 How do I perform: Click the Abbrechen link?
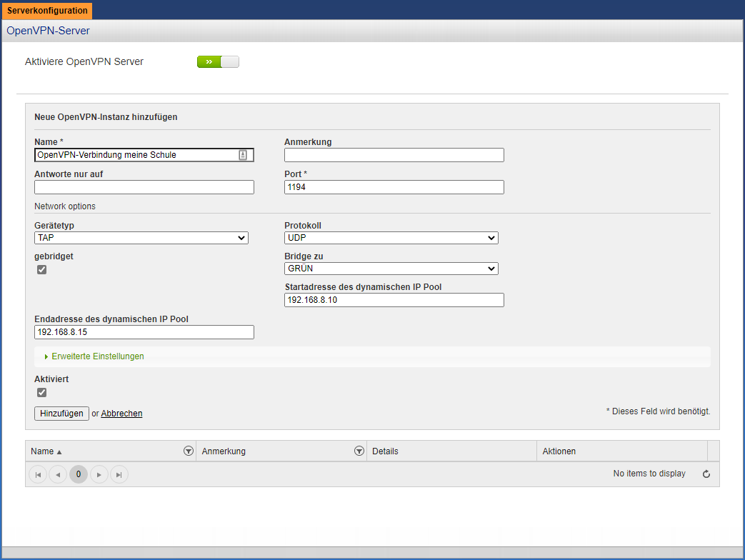(x=121, y=414)
